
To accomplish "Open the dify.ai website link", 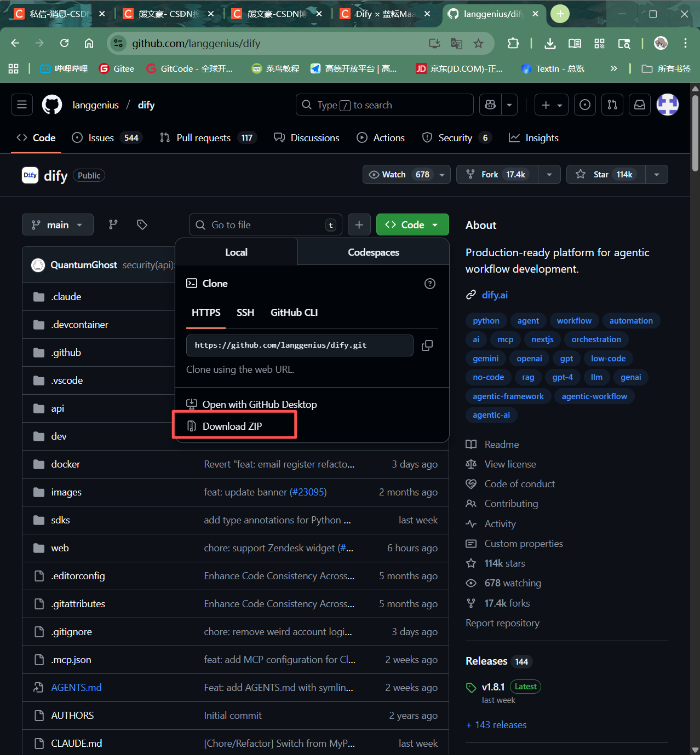I will pos(495,295).
